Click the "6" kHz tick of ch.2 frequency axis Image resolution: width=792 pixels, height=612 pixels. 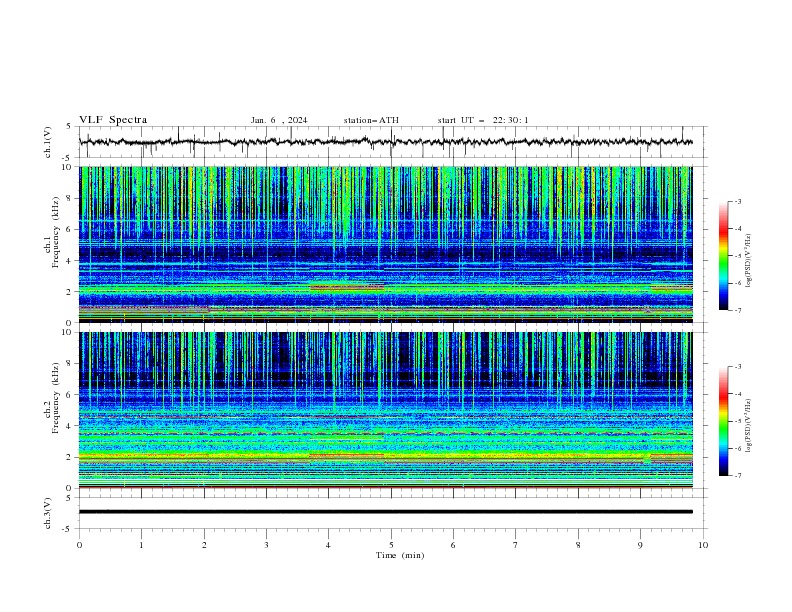click(x=70, y=395)
